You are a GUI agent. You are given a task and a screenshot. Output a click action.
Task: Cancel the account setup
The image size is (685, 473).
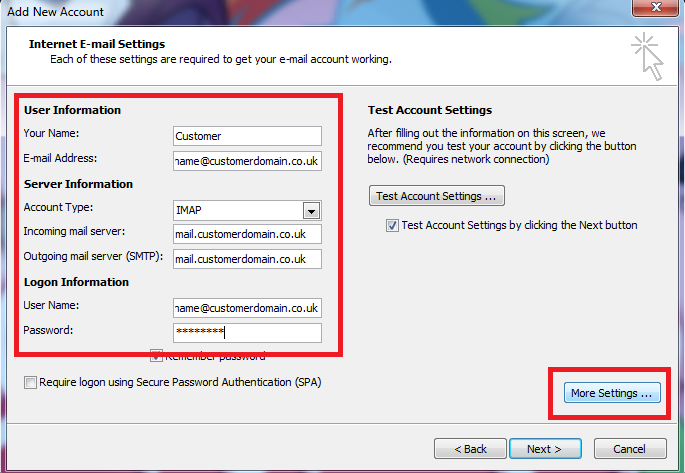(629, 449)
